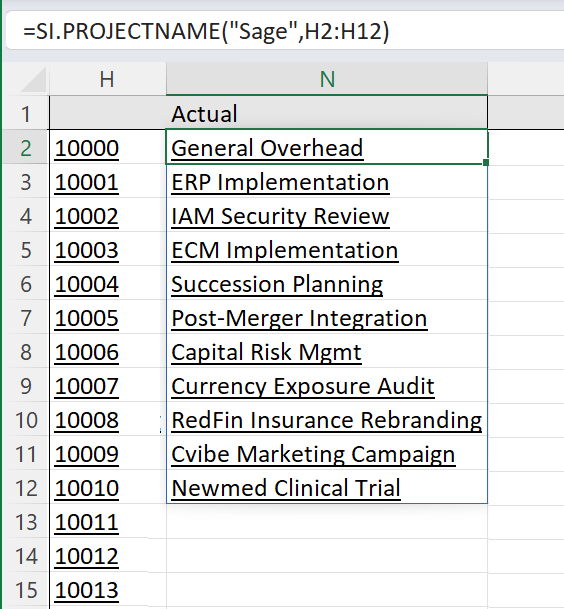Click the fill handle of cell N2

[x=486, y=162]
